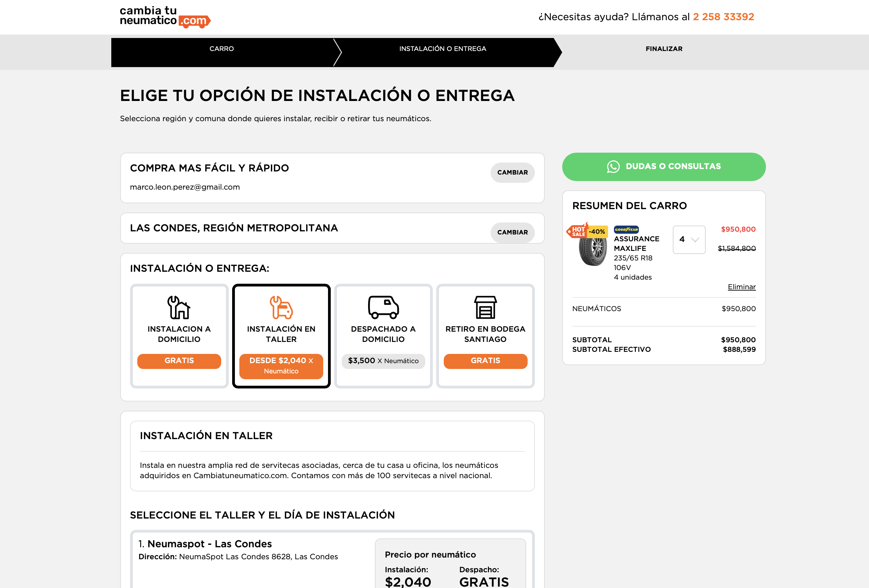
Task: Click the Assurance Maxlife tire thumbnail
Action: coord(592,251)
